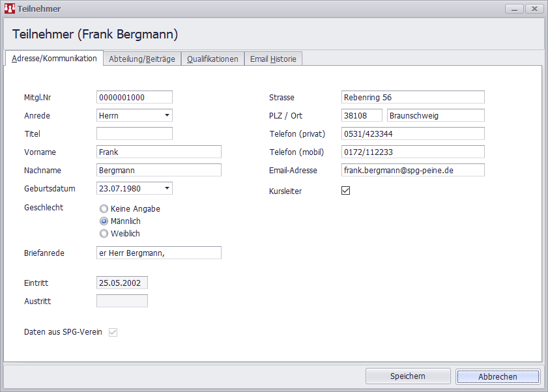Click the Ort field Braunschweig
Viewport: 548px width, 392px height.
coord(436,115)
